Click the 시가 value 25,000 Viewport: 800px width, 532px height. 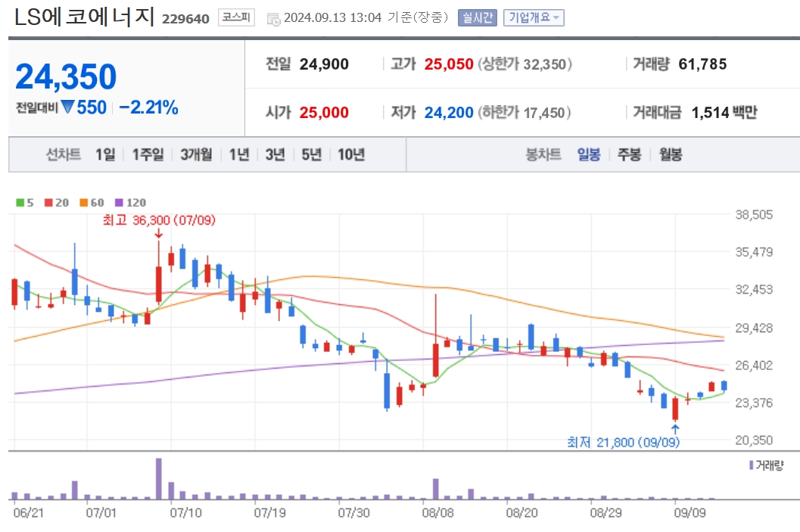324,112
